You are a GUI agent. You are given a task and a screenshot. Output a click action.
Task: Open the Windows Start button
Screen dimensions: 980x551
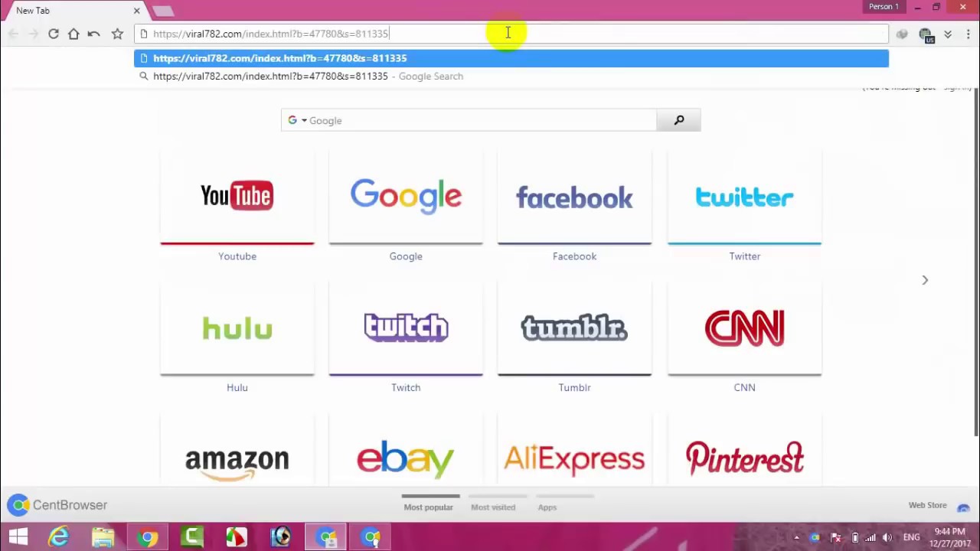click(x=18, y=537)
